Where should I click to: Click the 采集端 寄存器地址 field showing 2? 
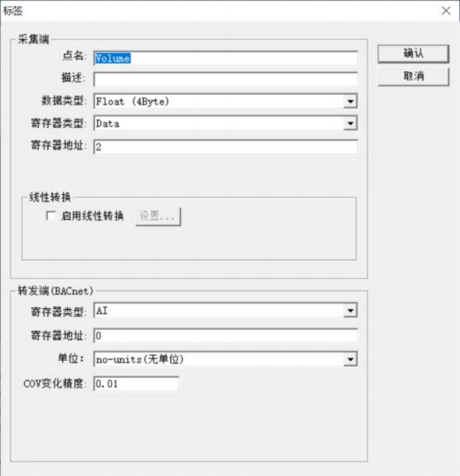(x=226, y=147)
